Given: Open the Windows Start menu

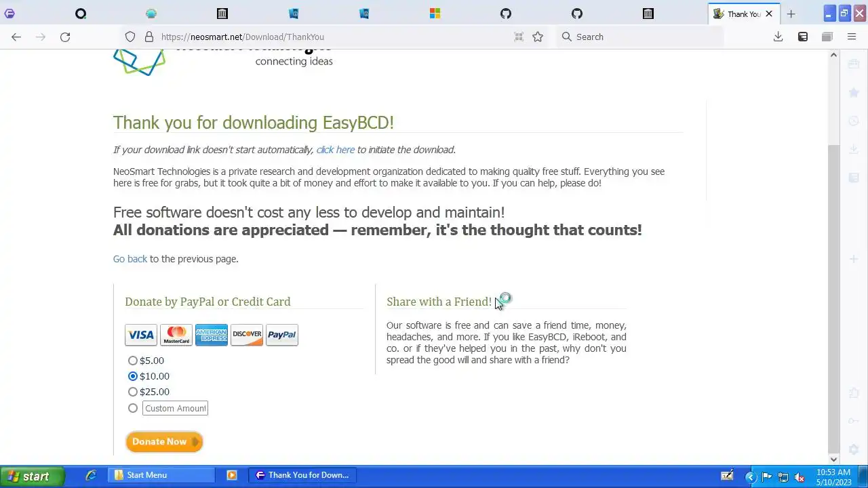Looking at the screenshot, I should (32, 476).
